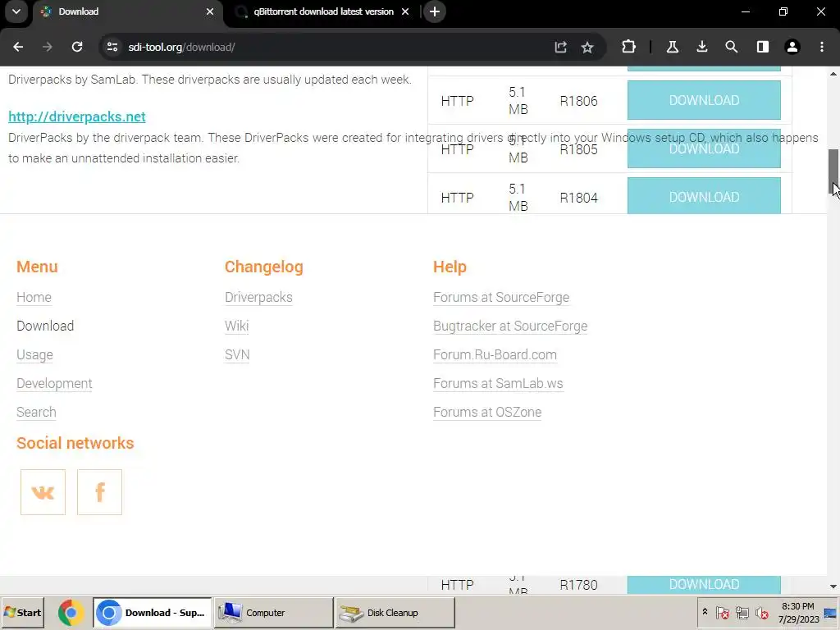Click HTTP in the R1806 row
The width and height of the screenshot is (840, 630).
[x=457, y=101]
